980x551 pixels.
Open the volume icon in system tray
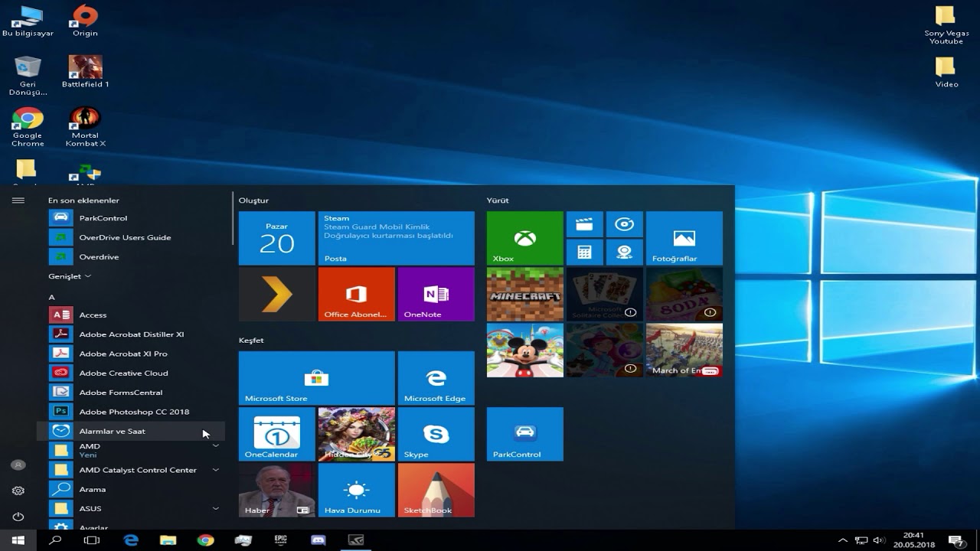tap(879, 540)
